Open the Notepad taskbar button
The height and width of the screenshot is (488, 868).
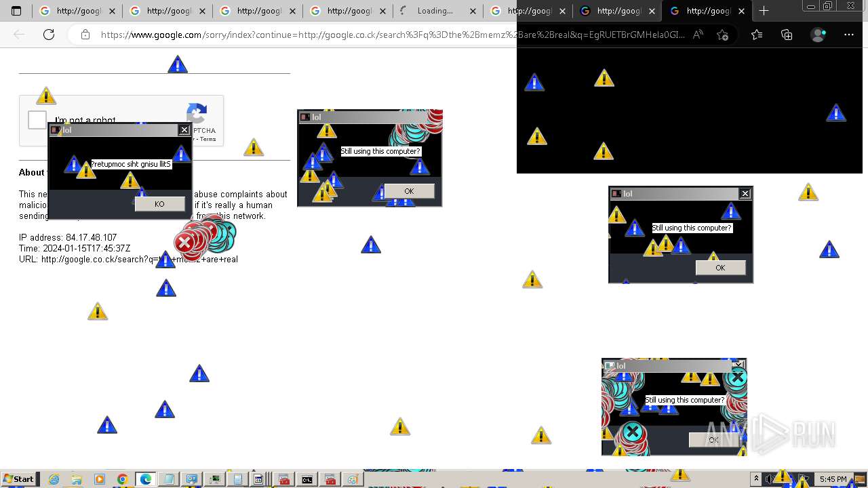coord(168,479)
